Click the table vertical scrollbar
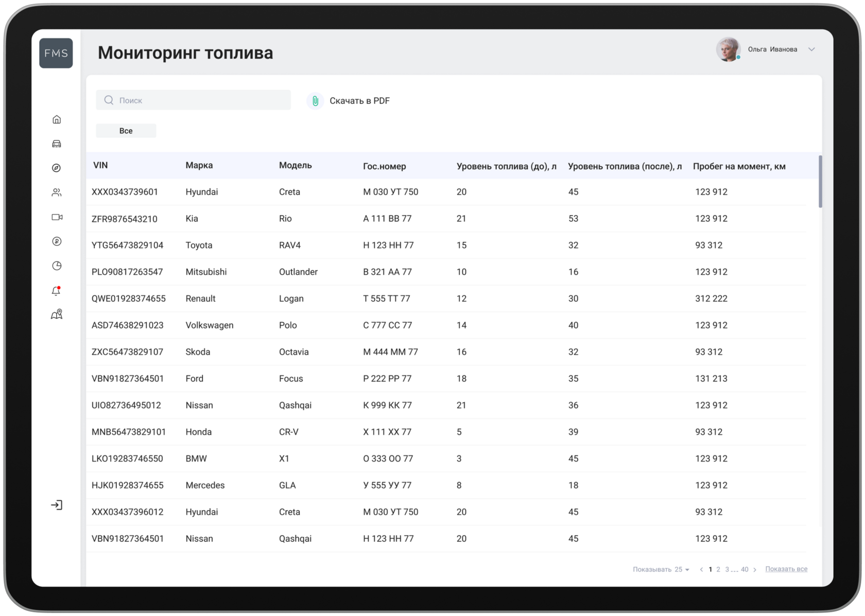Screen dimensions: 865x616 (x=820, y=182)
